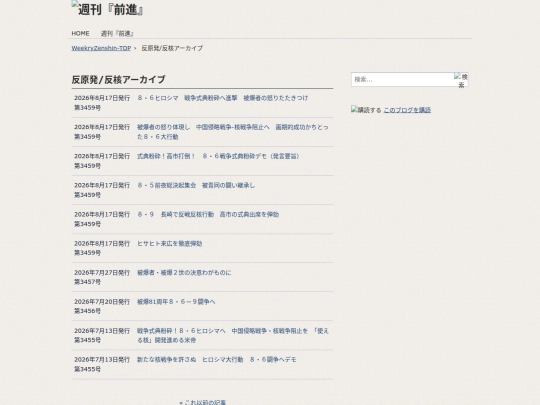
Task: Open the HOME navigation item
Action: [x=80, y=33]
